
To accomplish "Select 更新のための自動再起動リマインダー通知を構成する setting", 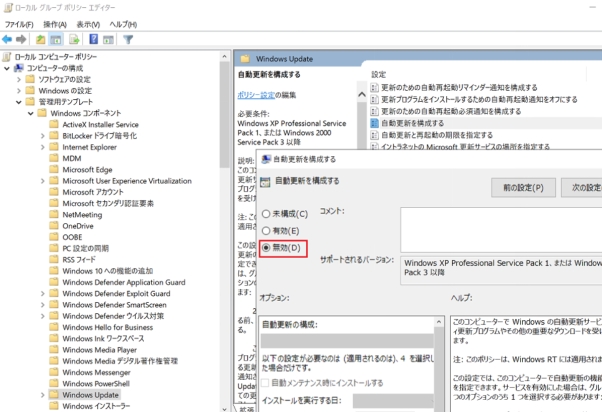I will click(x=459, y=87).
